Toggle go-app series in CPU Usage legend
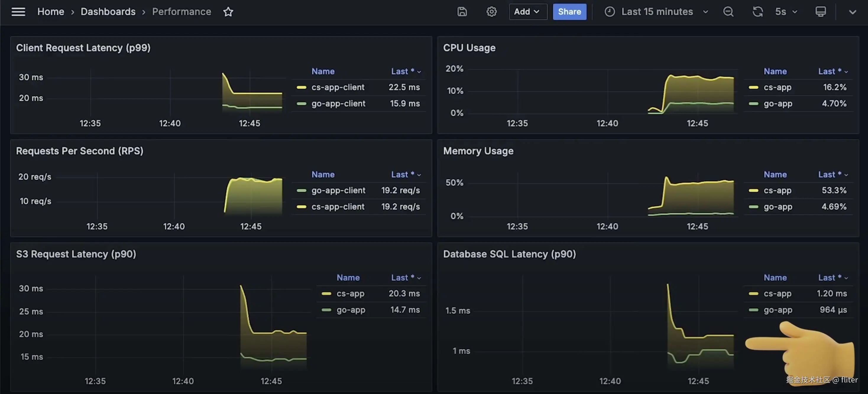 click(x=778, y=103)
